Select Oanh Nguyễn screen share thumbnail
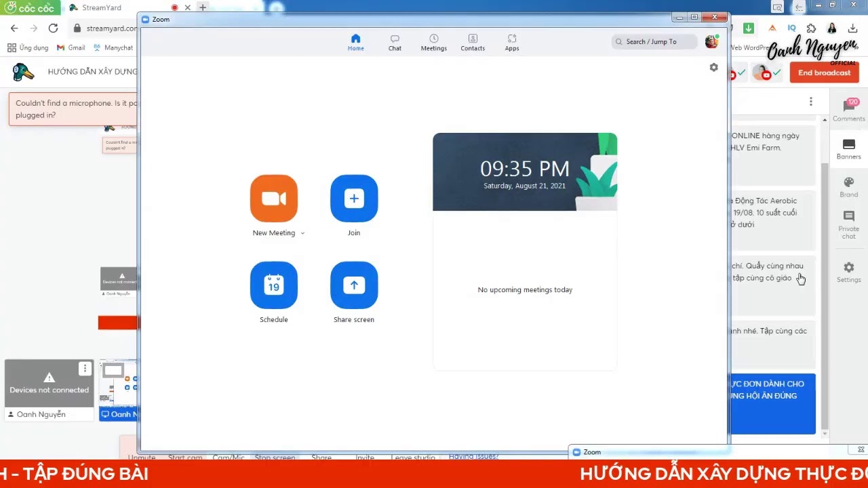This screenshot has height=488, width=868. (x=119, y=390)
